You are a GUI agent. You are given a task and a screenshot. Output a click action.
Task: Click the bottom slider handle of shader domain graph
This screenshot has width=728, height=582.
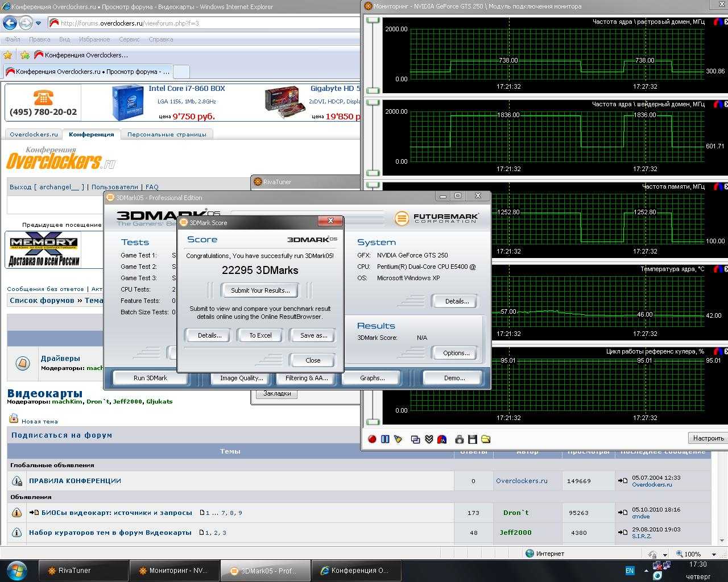pos(373,173)
